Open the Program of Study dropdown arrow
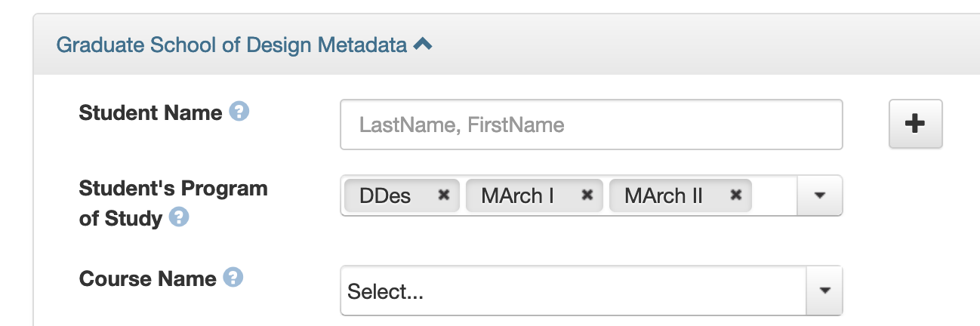Viewport: 980px width, 326px height. click(x=820, y=195)
